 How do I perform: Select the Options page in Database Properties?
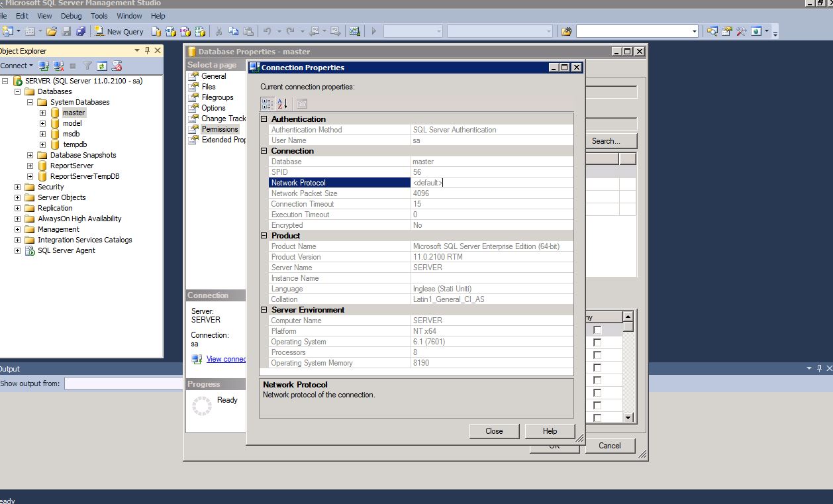point(213,108)
